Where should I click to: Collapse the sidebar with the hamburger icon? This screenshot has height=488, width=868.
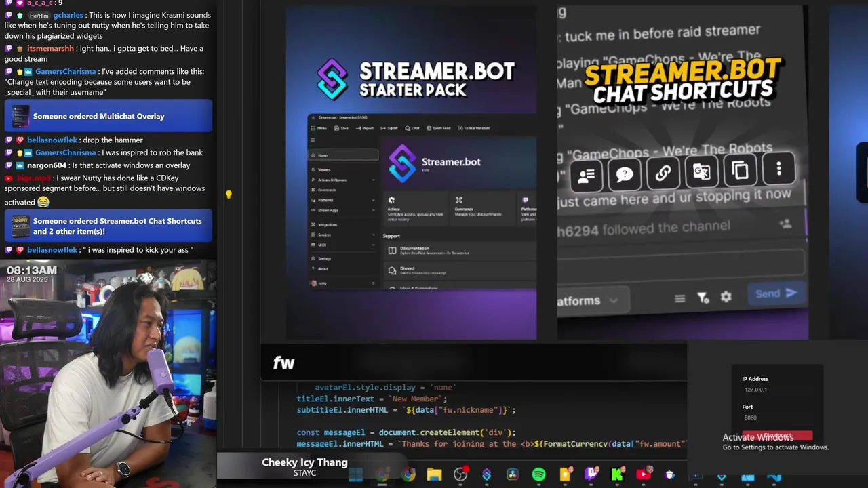[x=313, y=140]
